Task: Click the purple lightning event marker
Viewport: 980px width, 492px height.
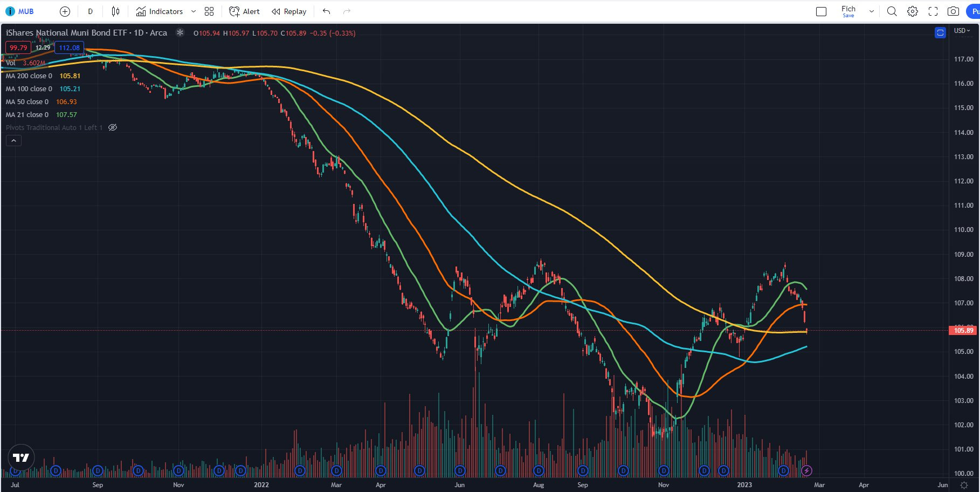Action: pos(806,471)
